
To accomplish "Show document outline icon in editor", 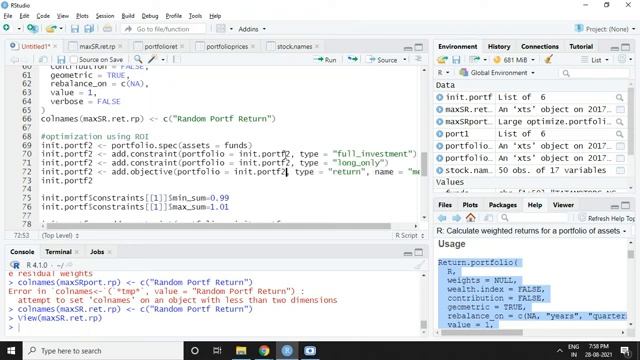I will tap(418, 60).
